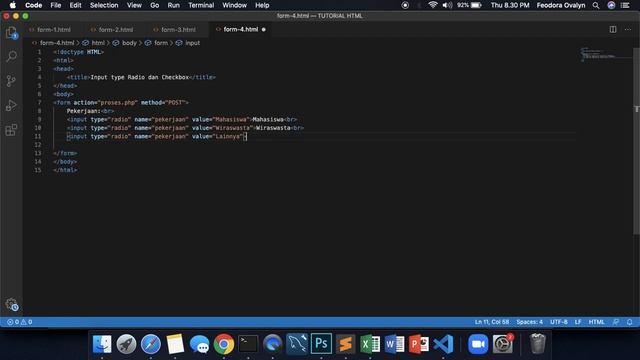Open the editor More Actions ellipsis
The image size is (640, 360).
627,29
